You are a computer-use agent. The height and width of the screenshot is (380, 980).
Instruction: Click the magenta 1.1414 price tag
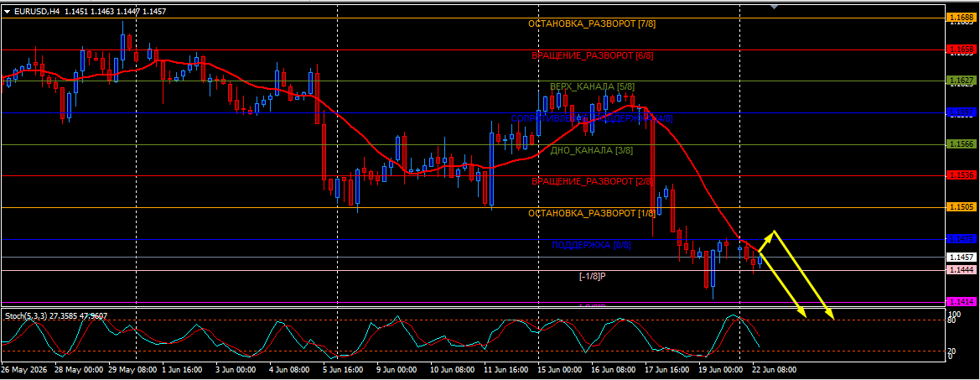pos(962,302)
